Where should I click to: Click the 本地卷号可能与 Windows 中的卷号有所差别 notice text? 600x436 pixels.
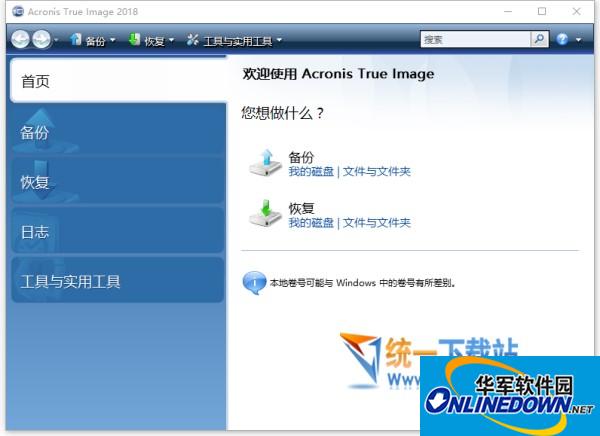click(363, 283)
